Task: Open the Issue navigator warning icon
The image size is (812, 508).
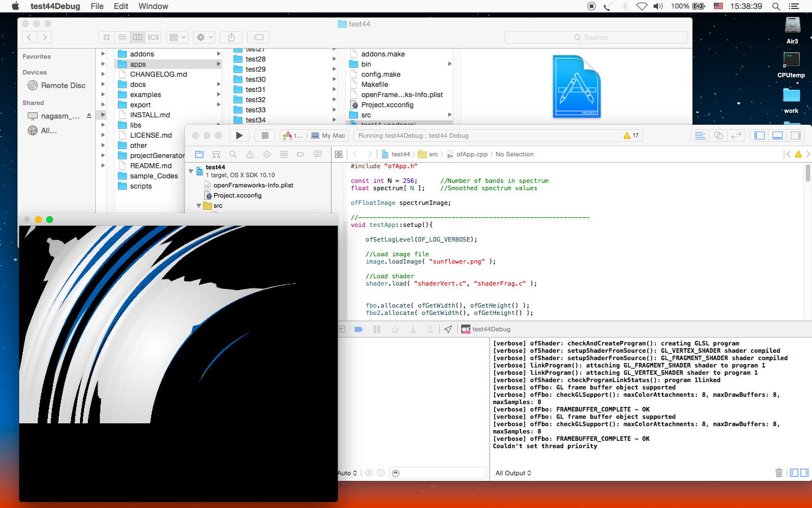Action: [x=250, y=154]
